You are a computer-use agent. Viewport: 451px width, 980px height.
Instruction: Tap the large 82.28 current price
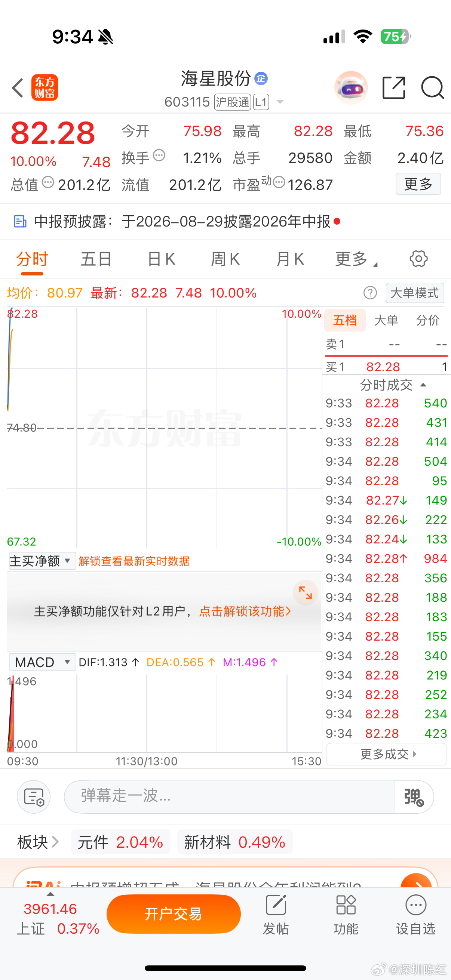click(x=53, y=133)
